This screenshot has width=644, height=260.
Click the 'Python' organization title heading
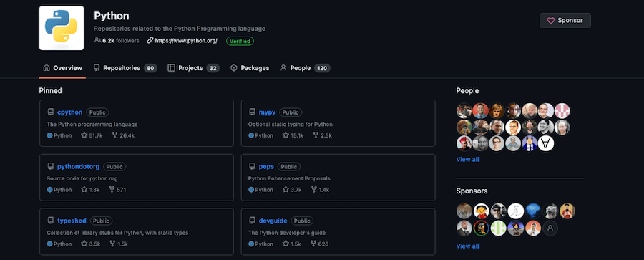112,16
